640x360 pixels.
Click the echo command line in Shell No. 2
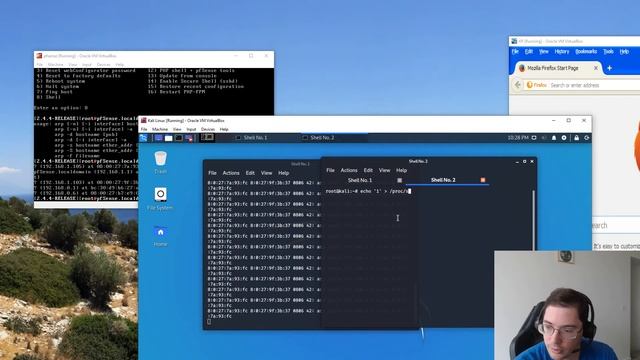pos(368,191)
